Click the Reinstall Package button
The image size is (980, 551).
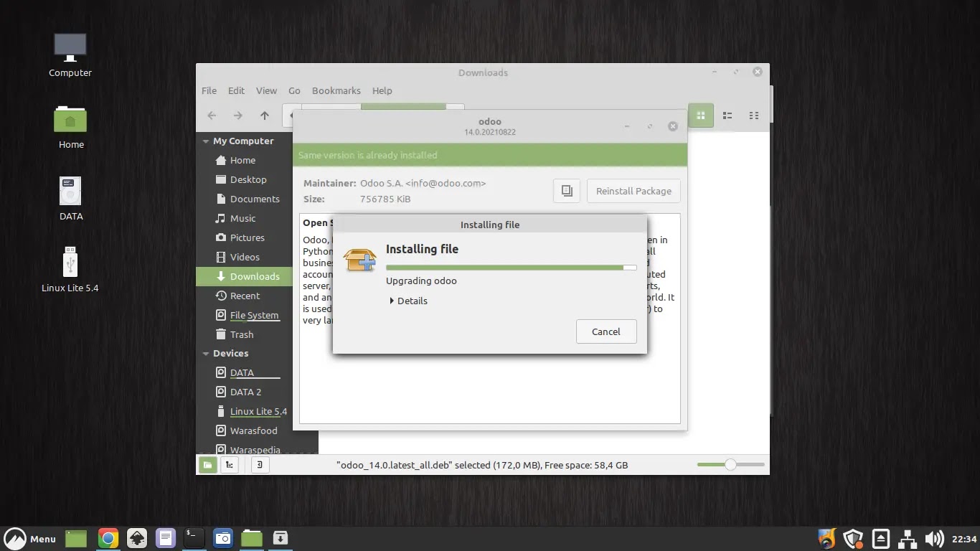pyautogui.click(x=633, y=191)
